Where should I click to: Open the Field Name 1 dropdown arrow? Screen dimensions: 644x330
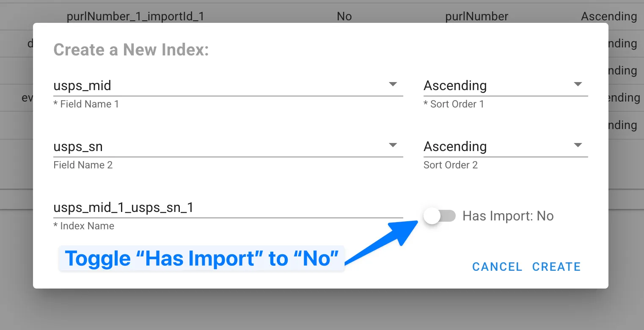click(x=393, y=84)
